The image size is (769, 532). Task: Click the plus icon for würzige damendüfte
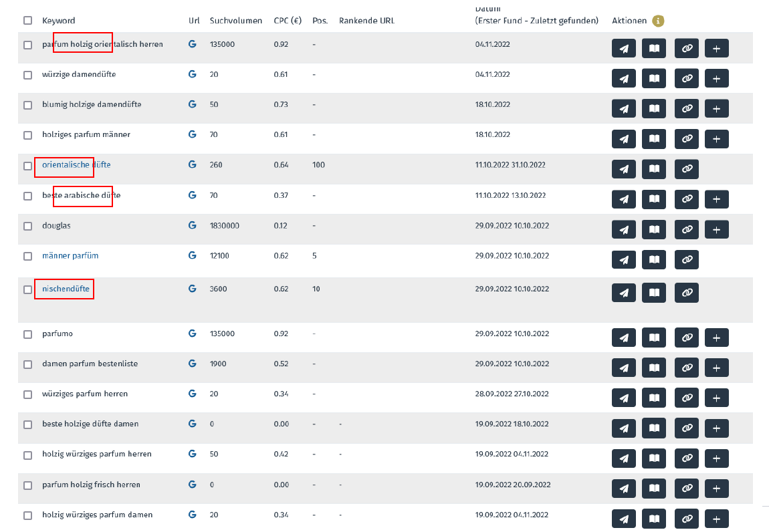coord(716,78)
